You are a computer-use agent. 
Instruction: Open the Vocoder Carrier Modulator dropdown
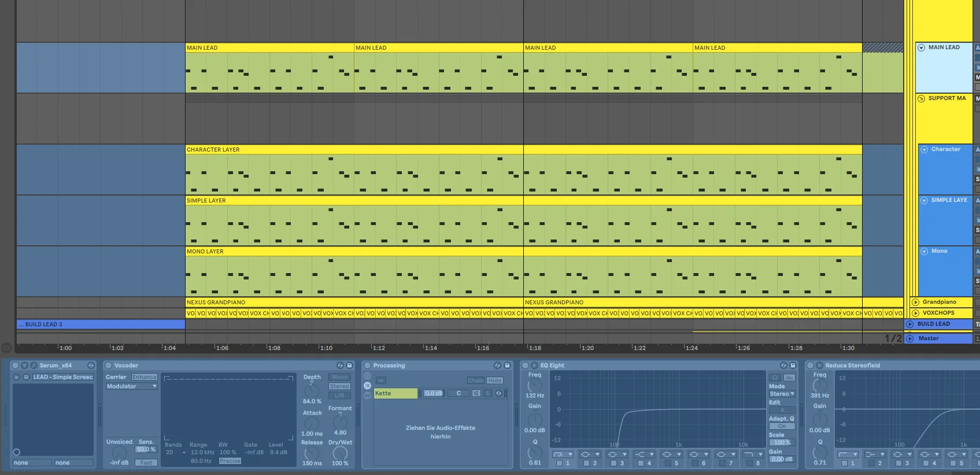[131, 386]
